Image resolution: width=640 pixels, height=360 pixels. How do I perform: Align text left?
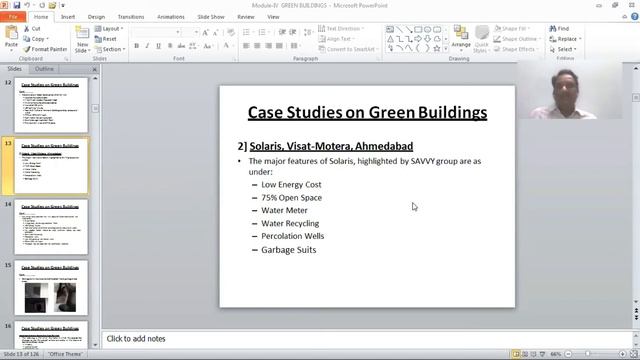point(246,46)
